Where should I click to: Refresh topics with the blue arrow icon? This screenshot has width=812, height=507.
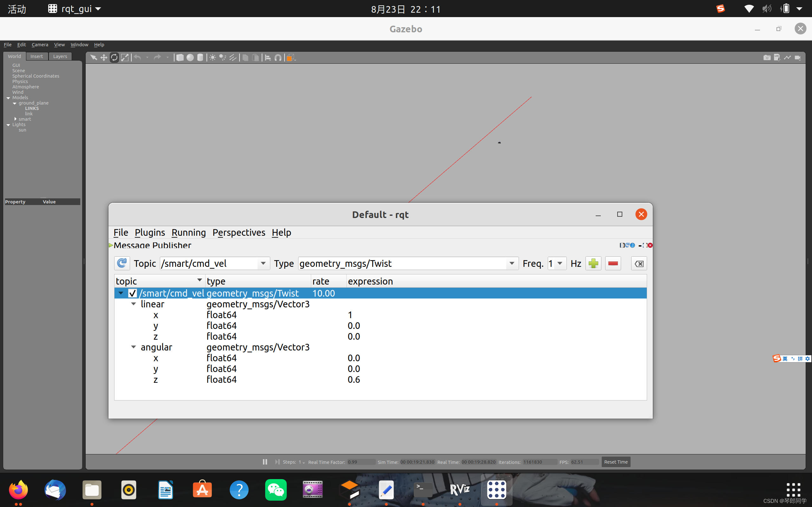coord(122,264)
